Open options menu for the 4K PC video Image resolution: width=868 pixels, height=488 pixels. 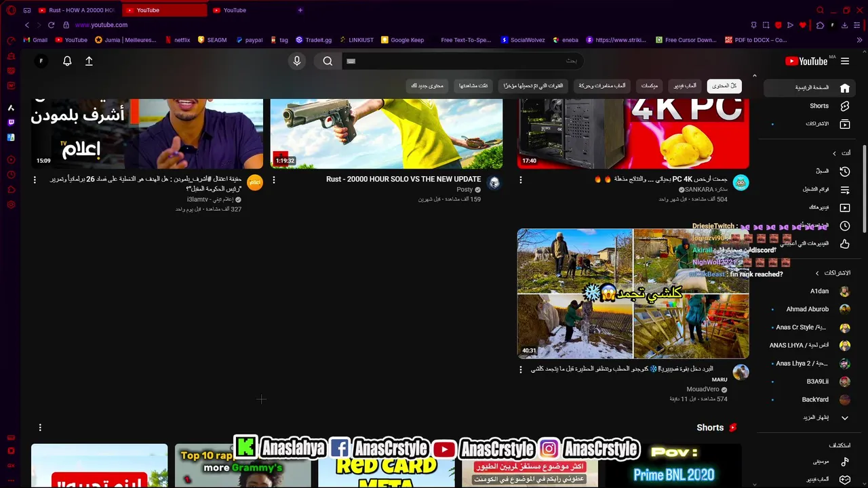[x=521, y=180]
